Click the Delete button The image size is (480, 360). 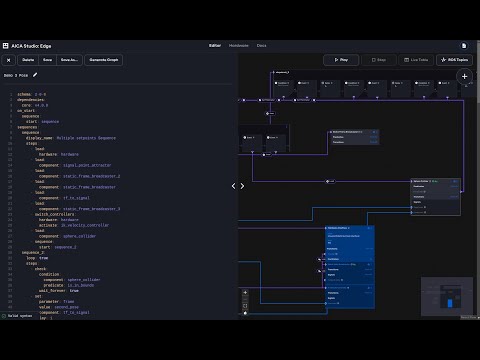point(28,60)
